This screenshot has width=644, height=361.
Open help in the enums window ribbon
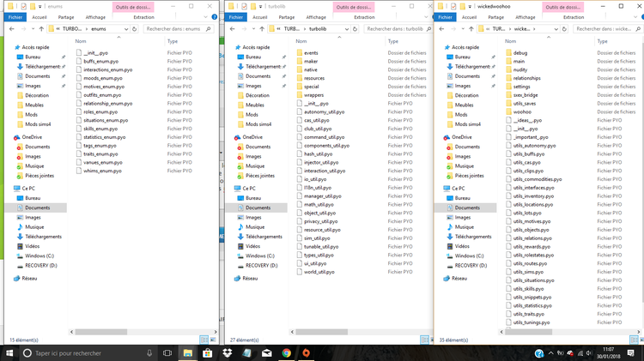[x=215, y=17]
